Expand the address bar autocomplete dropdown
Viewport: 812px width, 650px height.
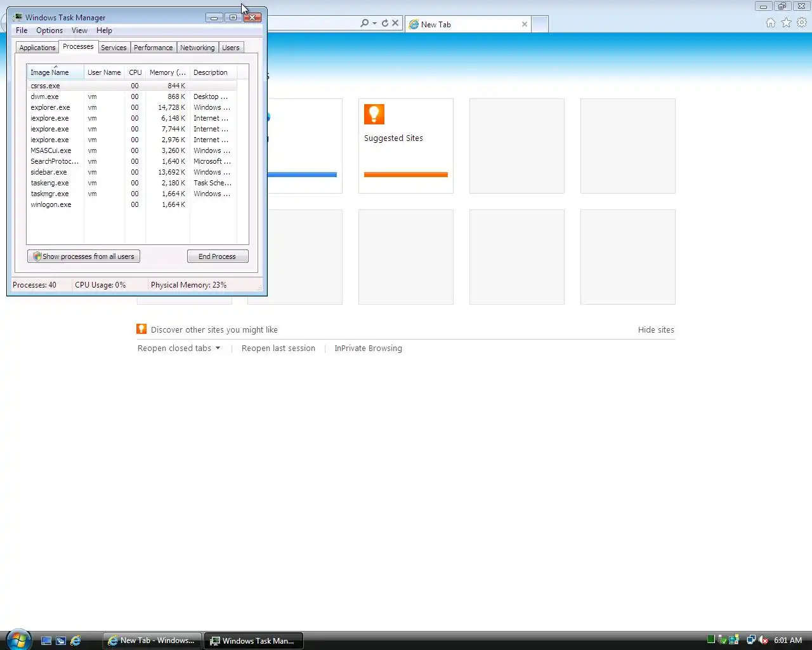[x=374, y=23]
